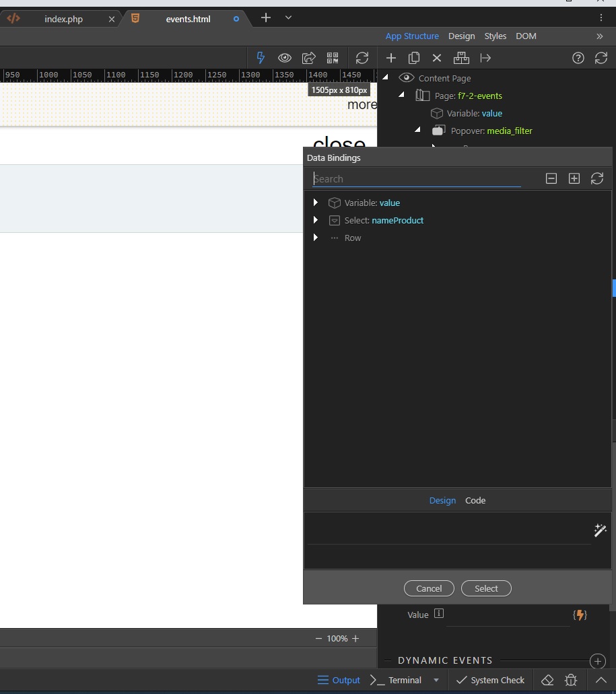Image resolution: width=616 pixels, height=694 pixels.
Task: Switch to the Code tab in Data Bindings
Action: pos(475,500)
